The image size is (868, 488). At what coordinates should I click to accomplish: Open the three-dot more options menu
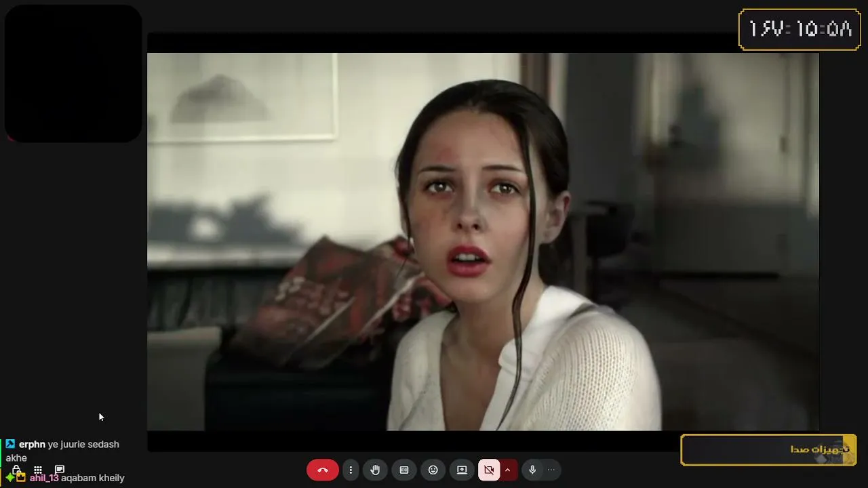(x=351, y=470)
